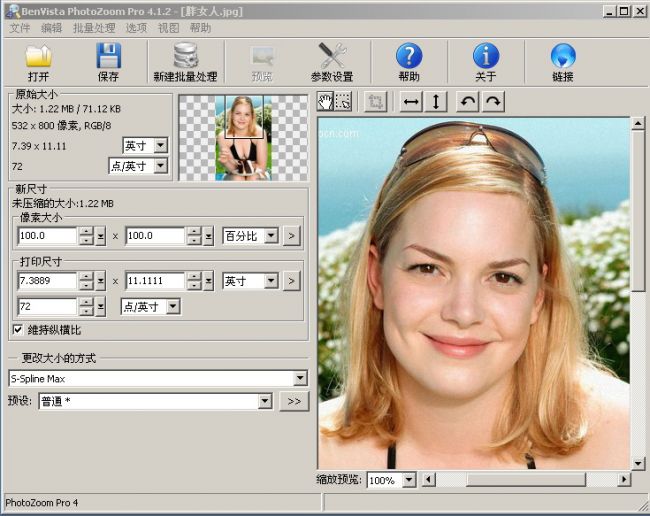Select the crop tool icon
Screen dimensions: 650x516
[x=375, y=101]
